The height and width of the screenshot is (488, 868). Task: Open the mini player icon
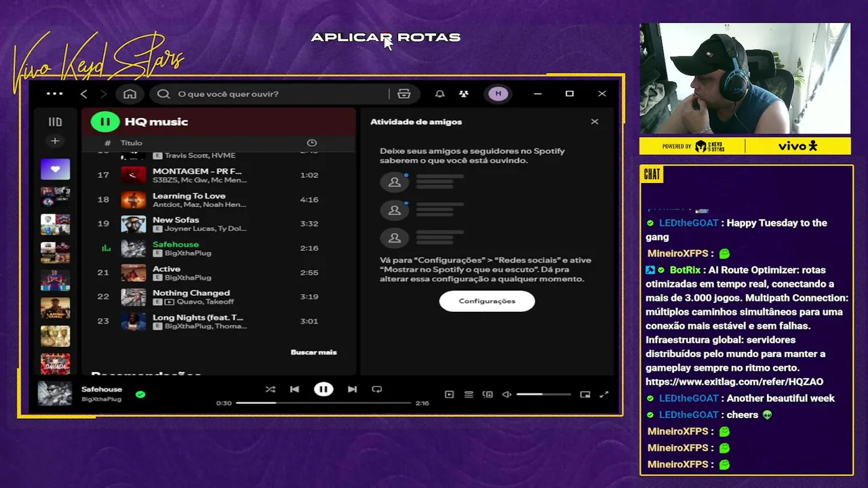coord(585,394)
